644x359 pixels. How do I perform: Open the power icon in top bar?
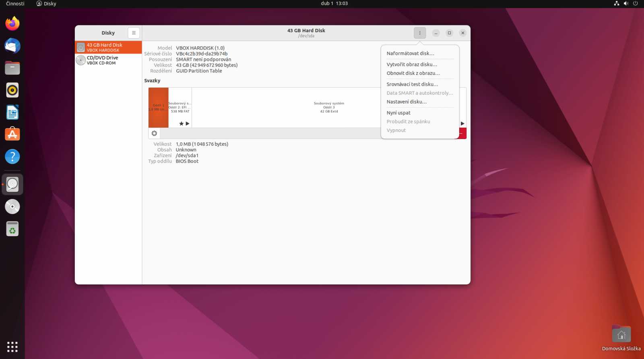[636, 3]
